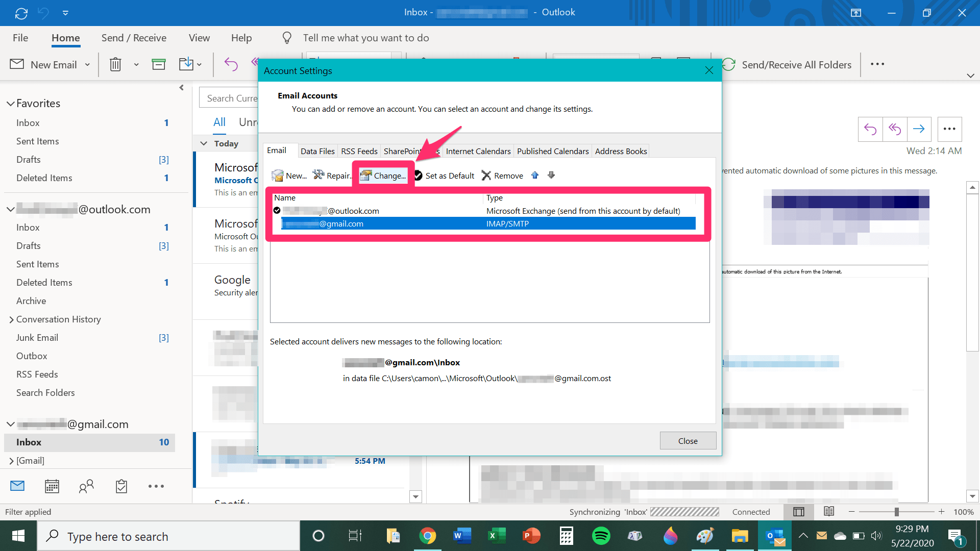Collapse the Favorites folder group
Image resolution: width=980 pixels, height=551 pixels.
(x=10, y=104)
